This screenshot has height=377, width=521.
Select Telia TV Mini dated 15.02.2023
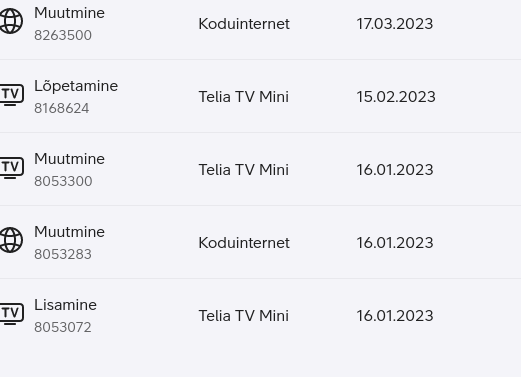(244, 97)
